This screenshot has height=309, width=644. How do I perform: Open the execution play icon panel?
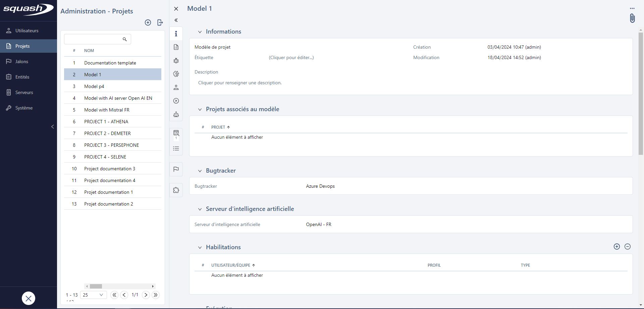[176, 101]
